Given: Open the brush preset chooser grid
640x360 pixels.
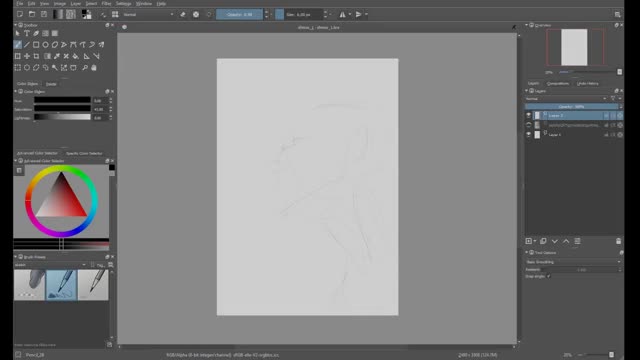Looking at the screenshot, I should (x=115, y=14).
